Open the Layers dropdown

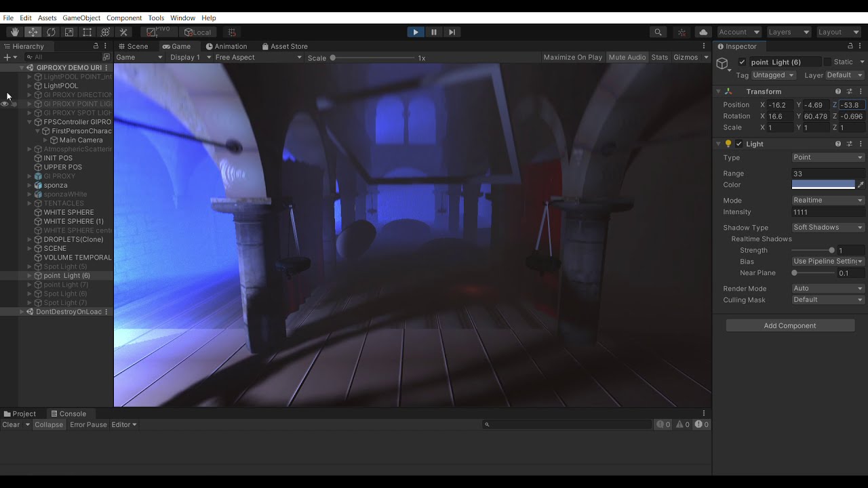[789, 32]
